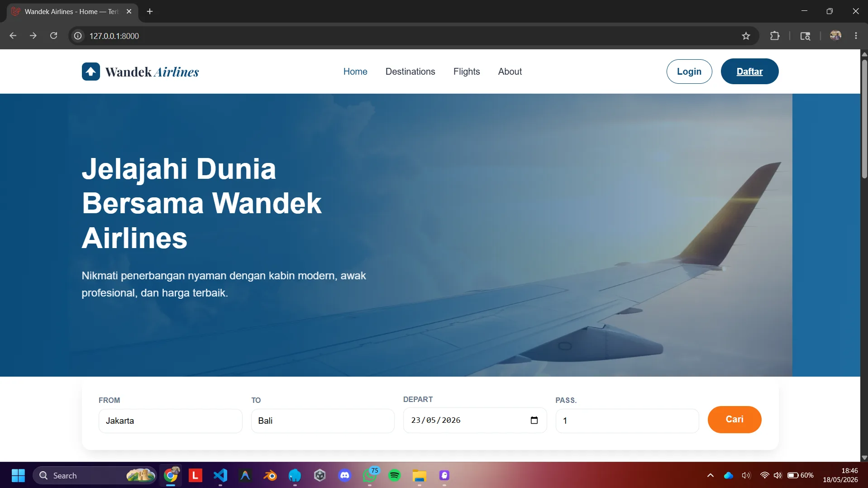
Task: Open the About nav link
Action: pyautogui.click(x=510, y=72)
